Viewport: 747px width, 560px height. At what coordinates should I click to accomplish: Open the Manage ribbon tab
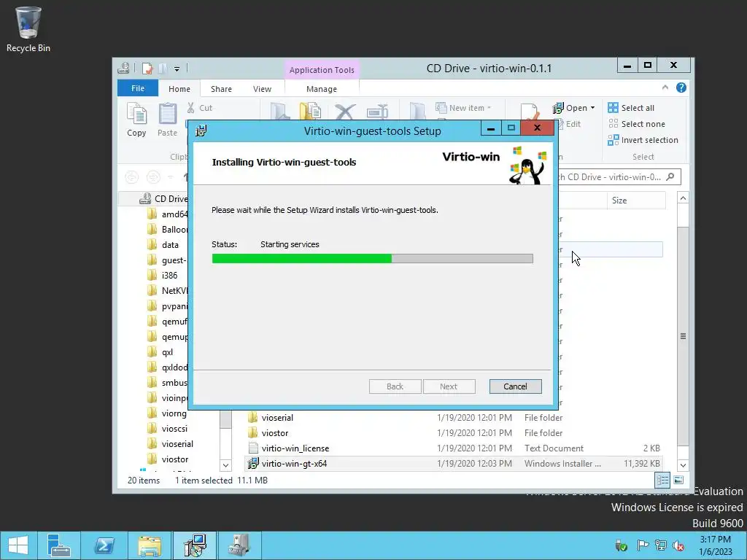pyautogui.click(x=322, y=89)
